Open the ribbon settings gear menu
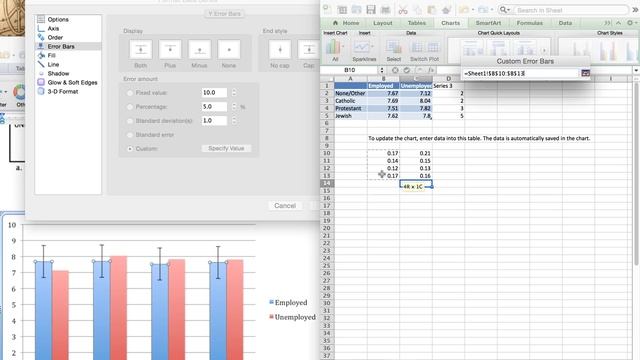This screenshot has width=640, height=360. (x=631, y=23)
